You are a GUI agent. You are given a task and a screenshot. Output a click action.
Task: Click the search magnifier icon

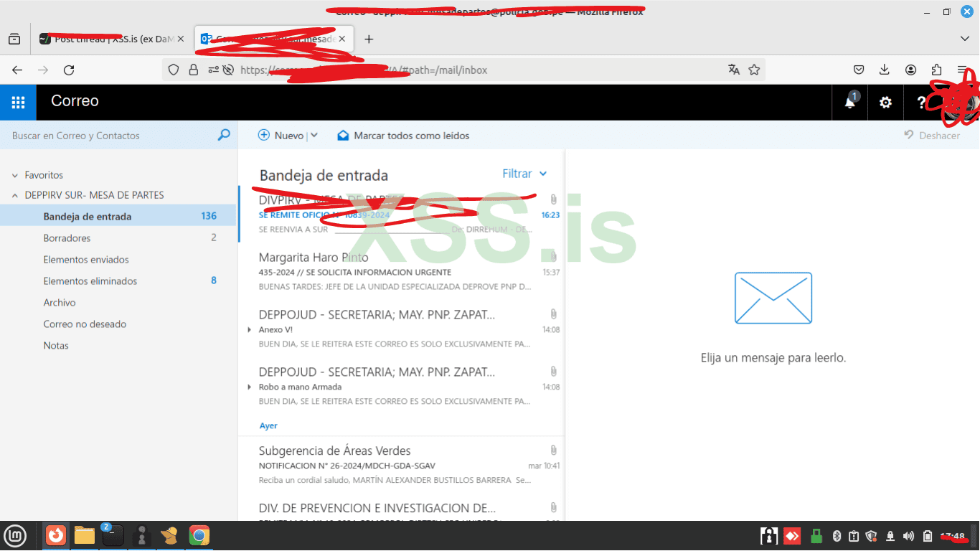tap(224, 135)
